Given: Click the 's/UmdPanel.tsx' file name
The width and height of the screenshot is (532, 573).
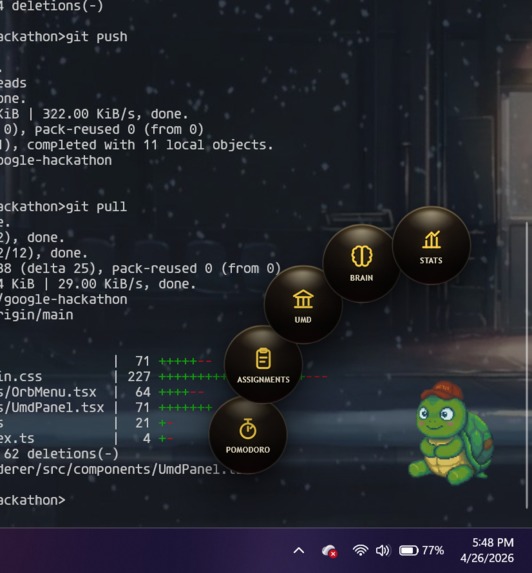Looking at the screenshot, I should pos(52,407).
